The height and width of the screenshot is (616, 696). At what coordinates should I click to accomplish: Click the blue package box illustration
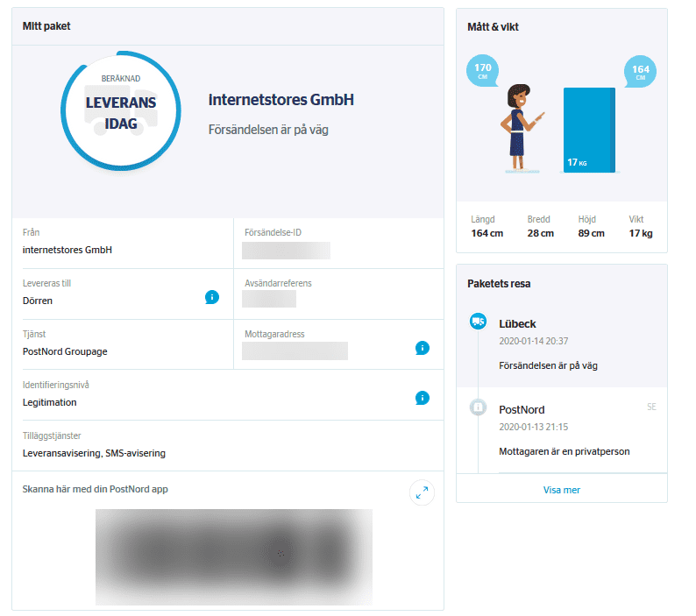(589, 130)
